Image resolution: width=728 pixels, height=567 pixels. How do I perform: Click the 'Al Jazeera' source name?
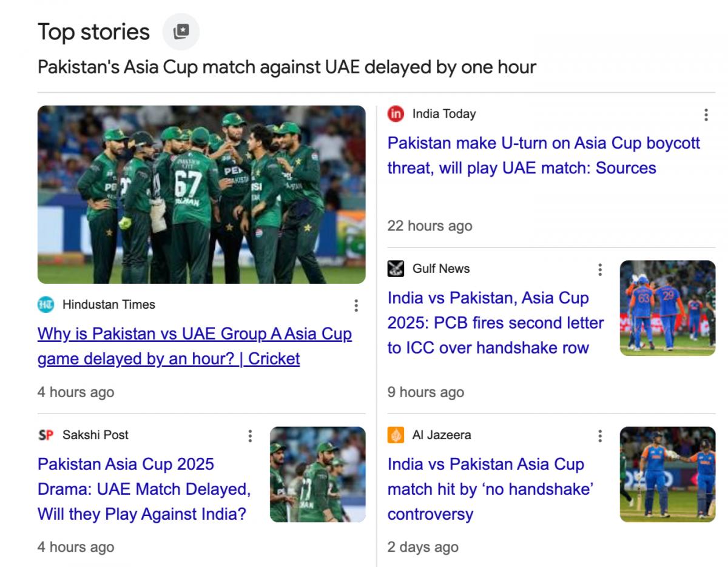[x=442, y=435]
